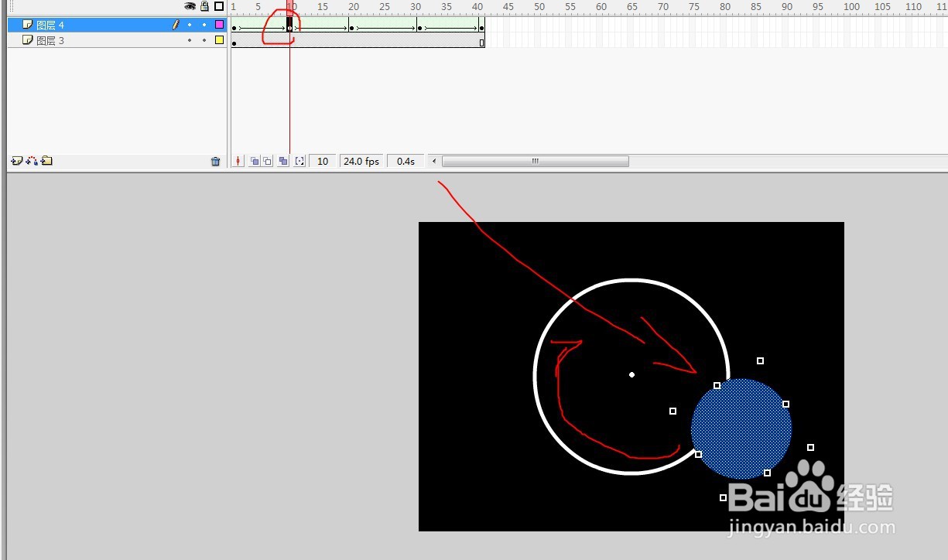The width and height of the screenshot is (948, 560).
Task: Click the blue selected circle on stage
Action: 741,429
